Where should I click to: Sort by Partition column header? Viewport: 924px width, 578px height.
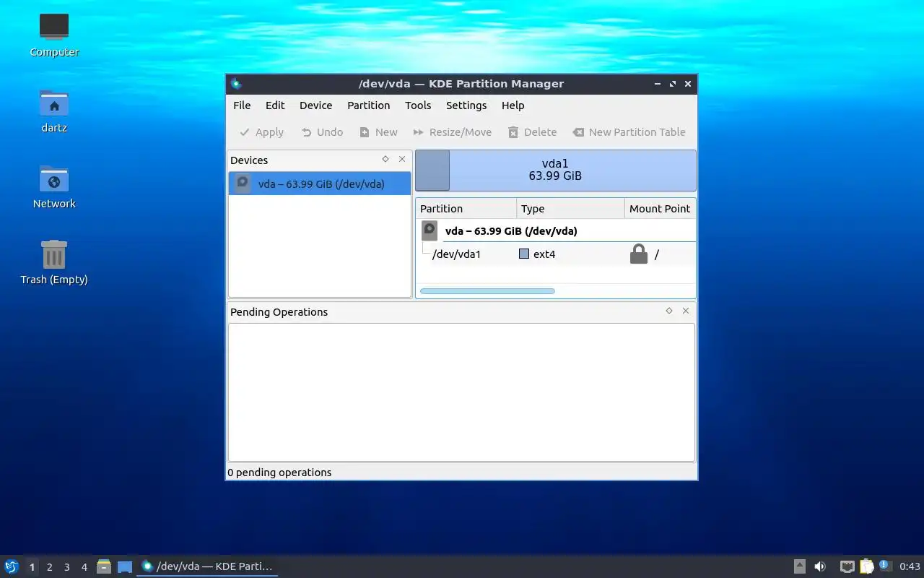click(x=466, y=209)
